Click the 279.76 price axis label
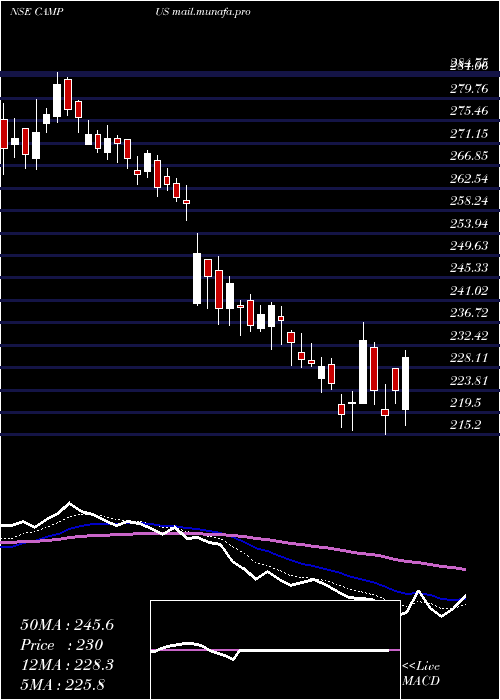500x700 pixels. coord(469,88)
